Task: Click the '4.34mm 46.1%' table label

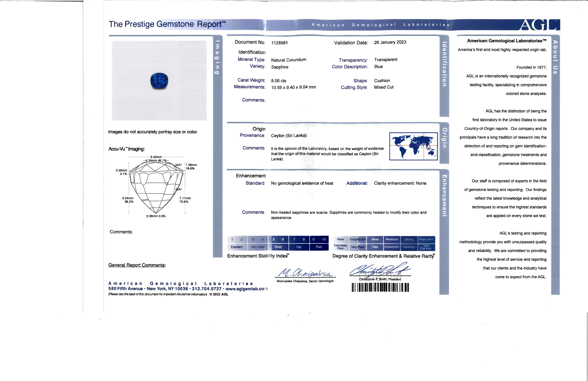Action: tap(156, 161)
